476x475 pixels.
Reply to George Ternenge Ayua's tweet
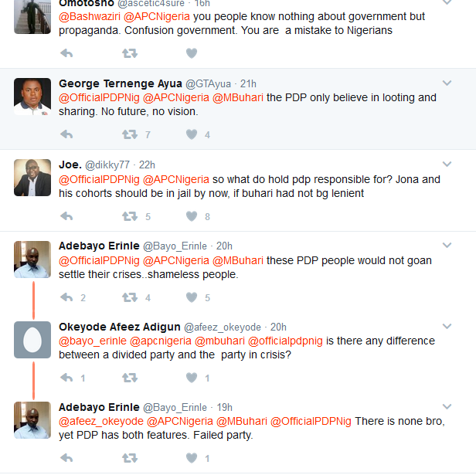pos(66,134)
